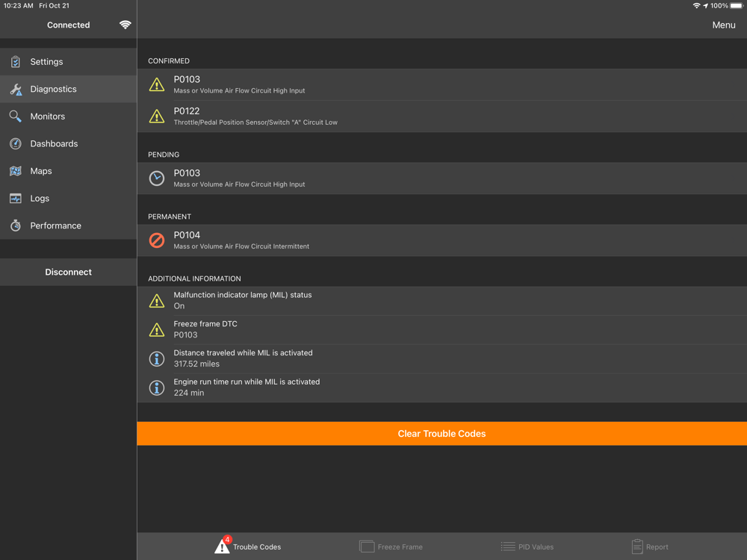Tap the status bar Wi-Fi indicator

pos(696,6)
